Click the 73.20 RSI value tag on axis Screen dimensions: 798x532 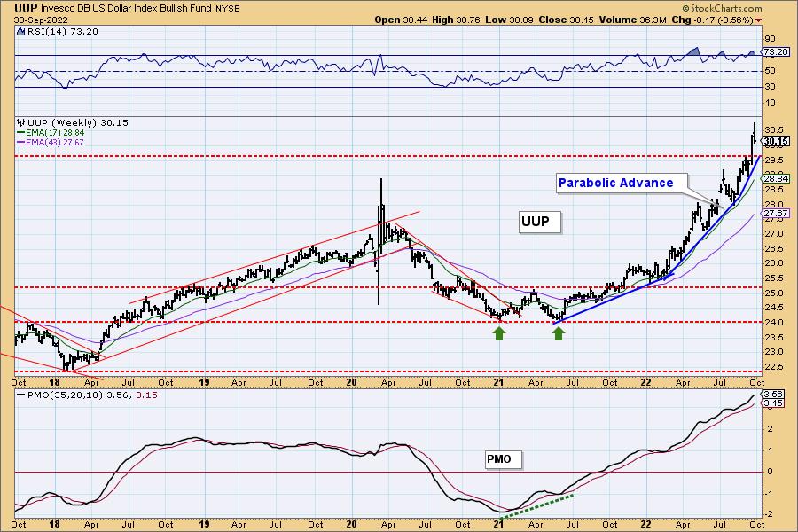(777, 52)
